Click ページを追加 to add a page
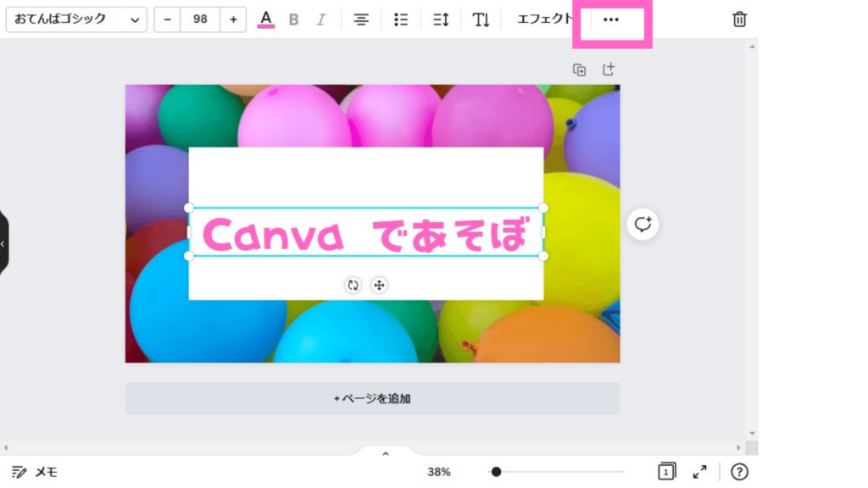 [373, 398]
